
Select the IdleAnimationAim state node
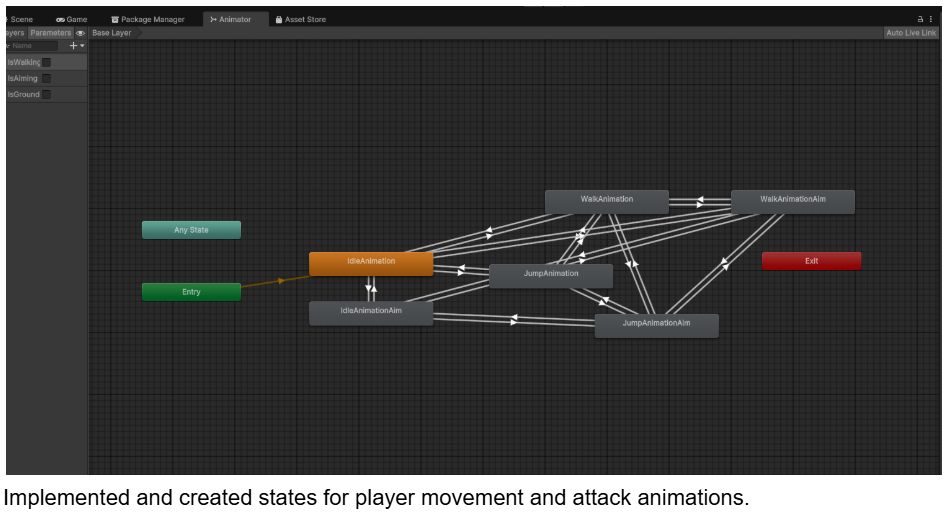pos(371,313)
